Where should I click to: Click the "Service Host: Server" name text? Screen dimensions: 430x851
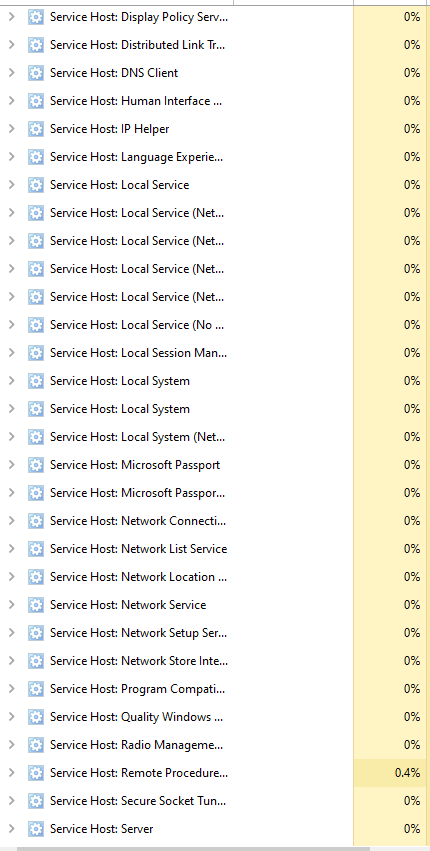pyautogui.click(x=102, y=829)
